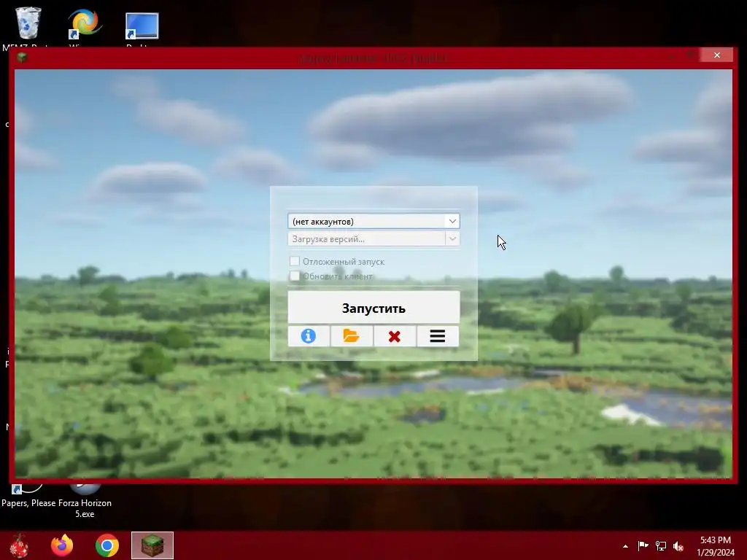Screen dimensions: 747x560
Task: Open the launcher info button
Action: tap(309, 336)
